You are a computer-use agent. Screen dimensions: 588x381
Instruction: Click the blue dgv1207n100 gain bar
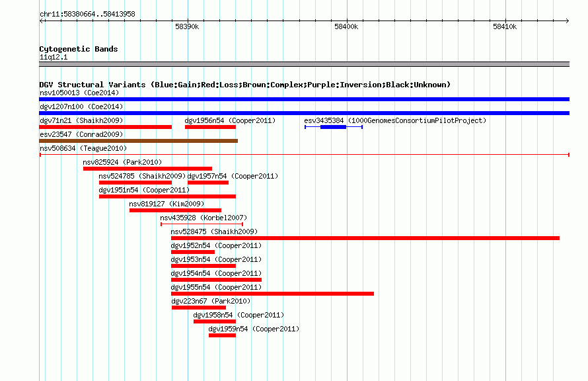pos(304,113)
